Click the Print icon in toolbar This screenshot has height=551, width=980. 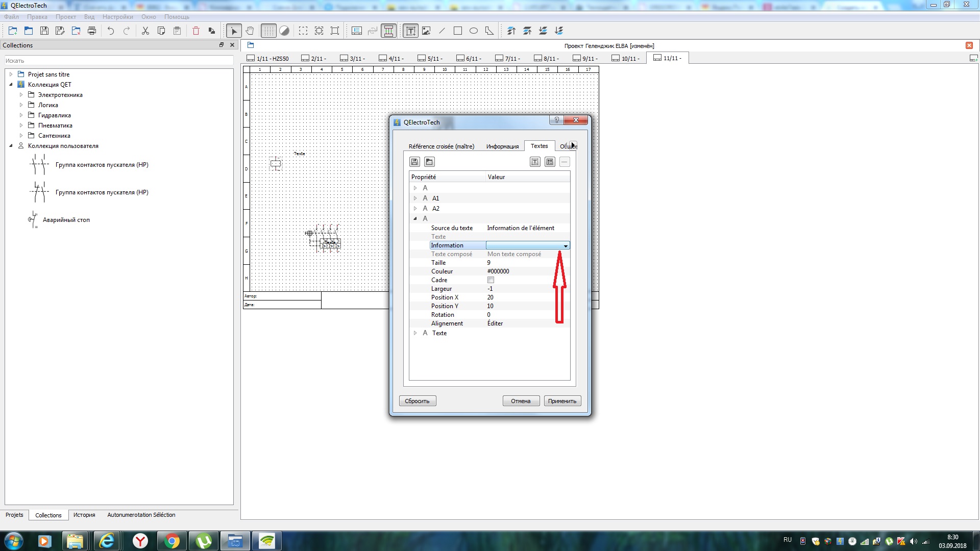tap(92, 31)
